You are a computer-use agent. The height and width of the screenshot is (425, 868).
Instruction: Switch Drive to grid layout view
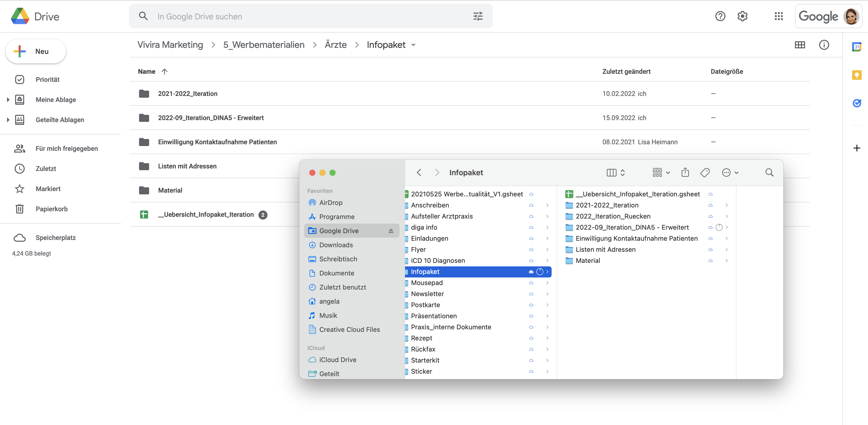tap(799, 45)
